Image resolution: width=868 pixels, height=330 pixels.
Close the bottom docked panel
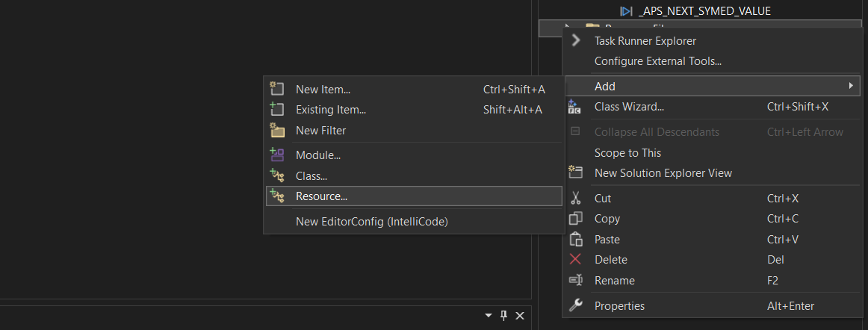pyautogui.click(x=520, y=317)
